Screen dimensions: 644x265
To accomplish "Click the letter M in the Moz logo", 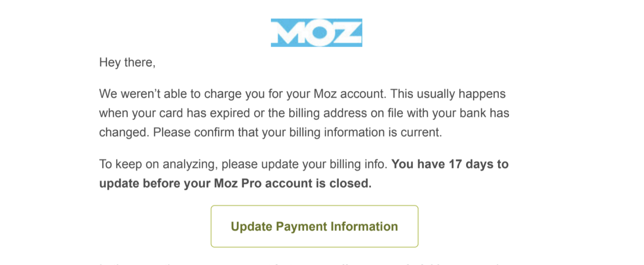I will point(289,33).
